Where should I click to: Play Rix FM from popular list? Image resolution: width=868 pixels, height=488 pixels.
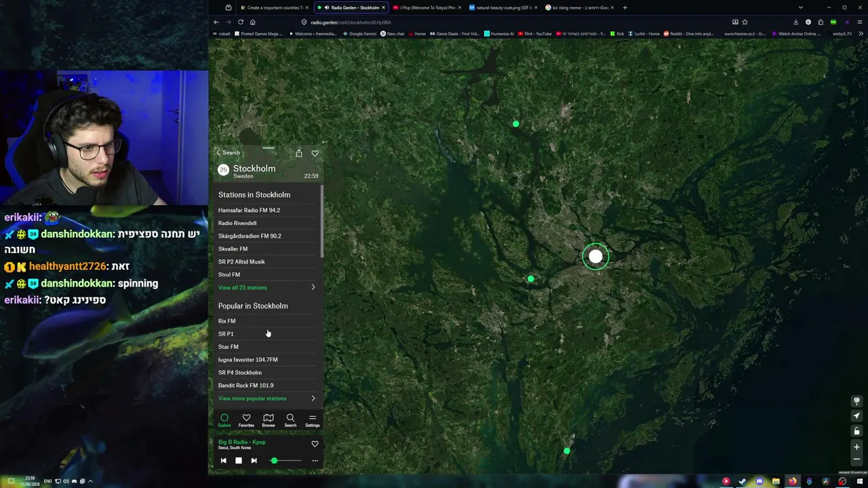(267, 321)
